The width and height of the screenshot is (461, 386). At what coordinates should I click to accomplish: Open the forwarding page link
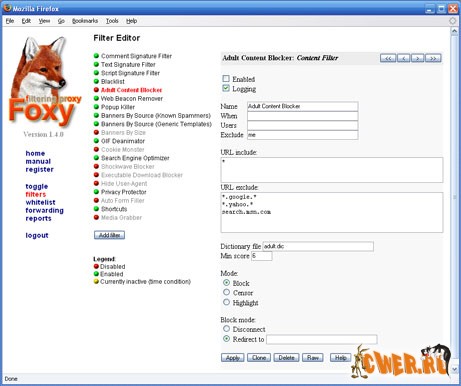[x=45, y=210]
